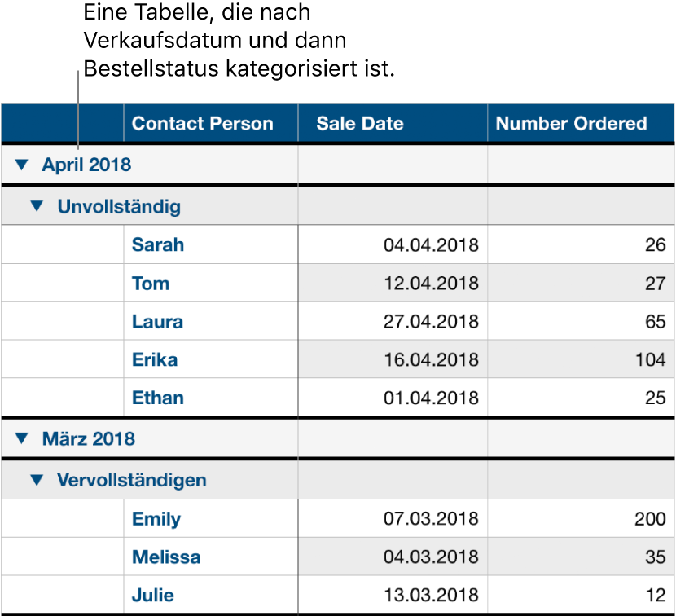Click the number ordered cell showing 200
Image resolution: width=676 pixels, height=616 pixels.
[x=649, y=519]
